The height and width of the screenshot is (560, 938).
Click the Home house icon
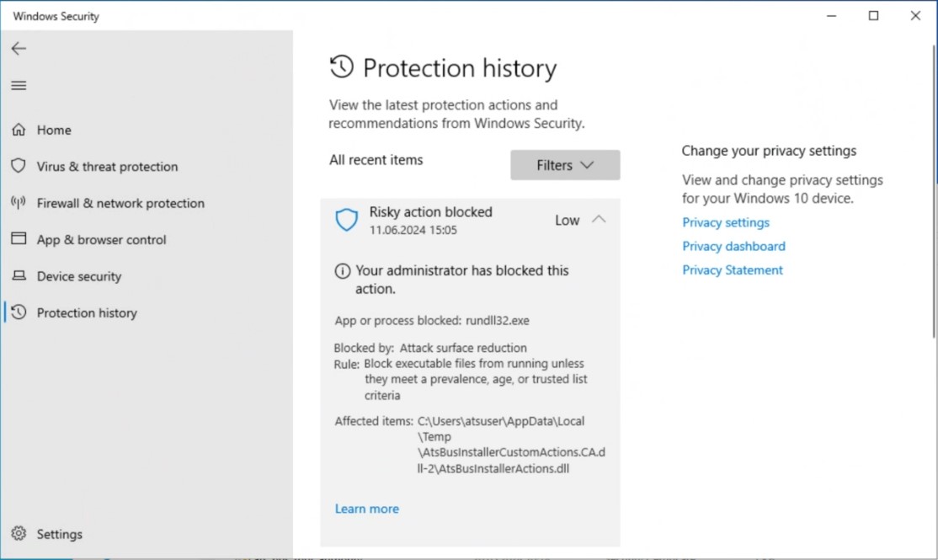click(x=19, y=130)
